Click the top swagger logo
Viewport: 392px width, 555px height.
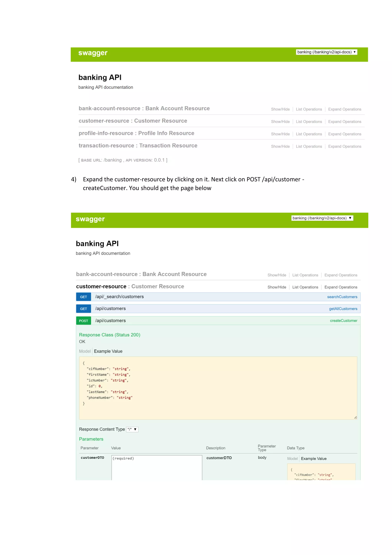pyautogui.click(x=93, y=53)
